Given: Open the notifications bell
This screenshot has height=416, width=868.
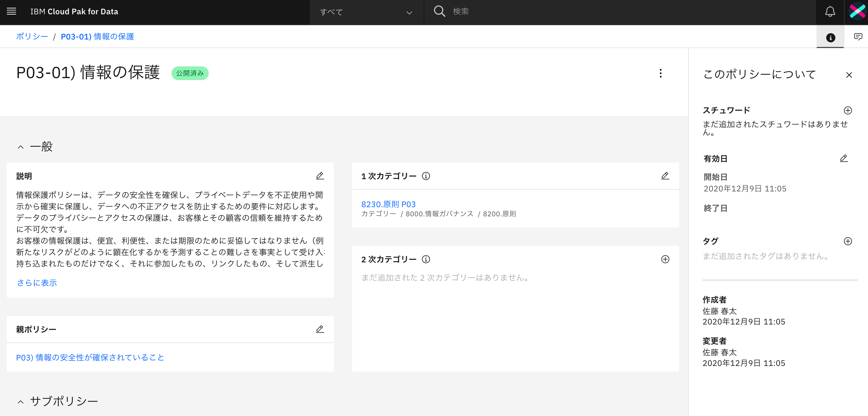Looking at the screenshot, I should (x=830, y=12).
